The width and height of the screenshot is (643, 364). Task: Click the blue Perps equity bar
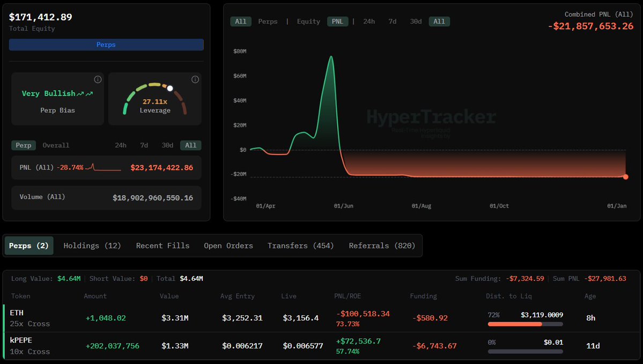106,44
